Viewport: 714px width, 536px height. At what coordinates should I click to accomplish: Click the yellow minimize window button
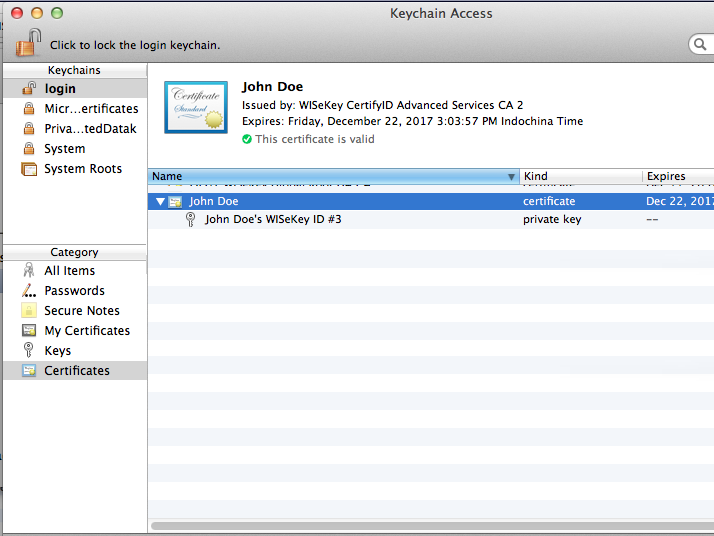tap(37, 13)
